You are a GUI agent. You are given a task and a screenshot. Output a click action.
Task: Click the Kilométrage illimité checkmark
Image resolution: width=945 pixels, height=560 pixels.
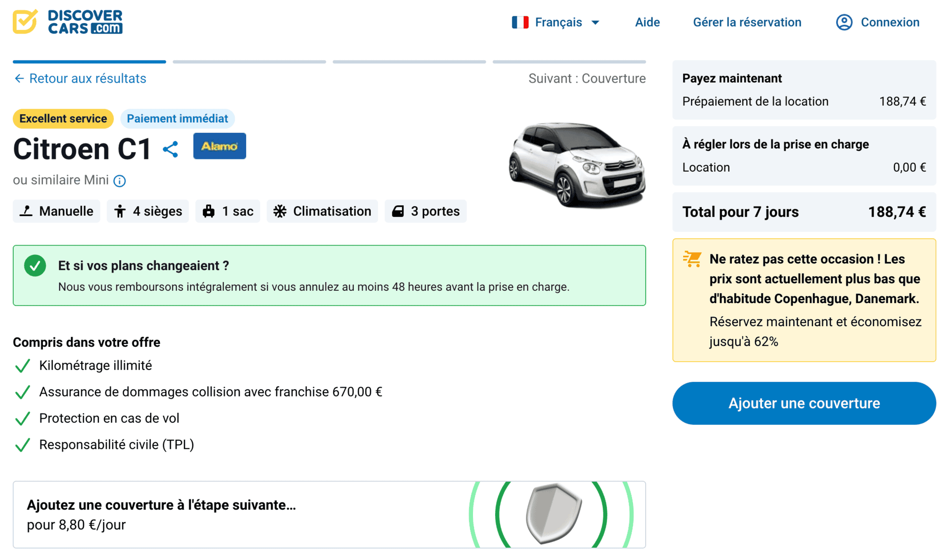[22, 366]
